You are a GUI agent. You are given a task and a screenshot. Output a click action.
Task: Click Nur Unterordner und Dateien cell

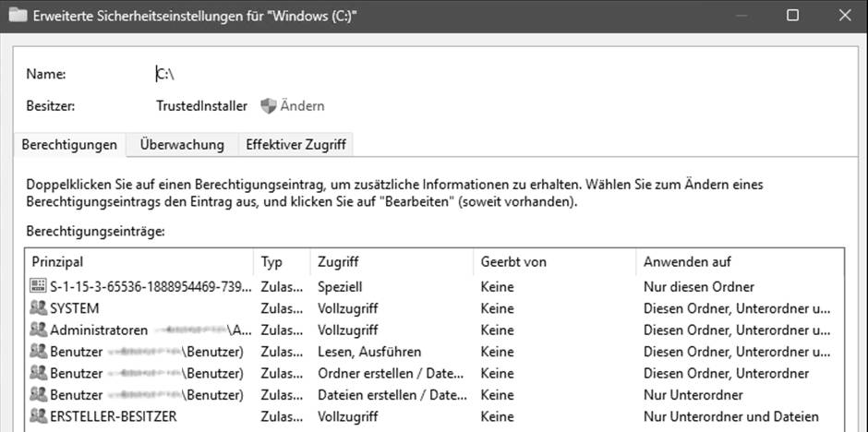point(730,416)
